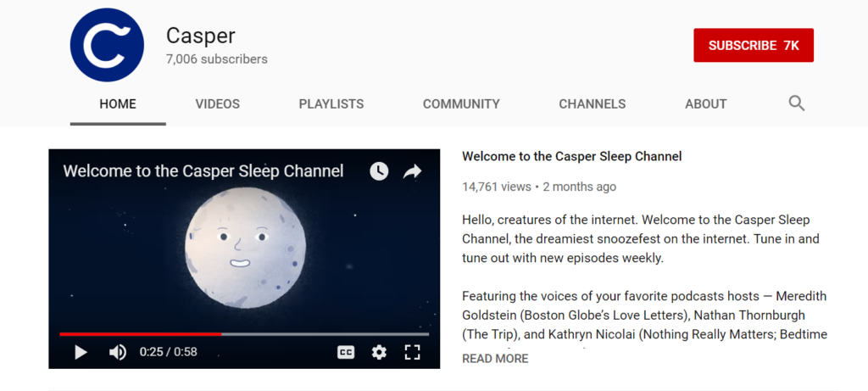Switch to the HOME tab
Screen dimensions: 868x391
(118, 104)
